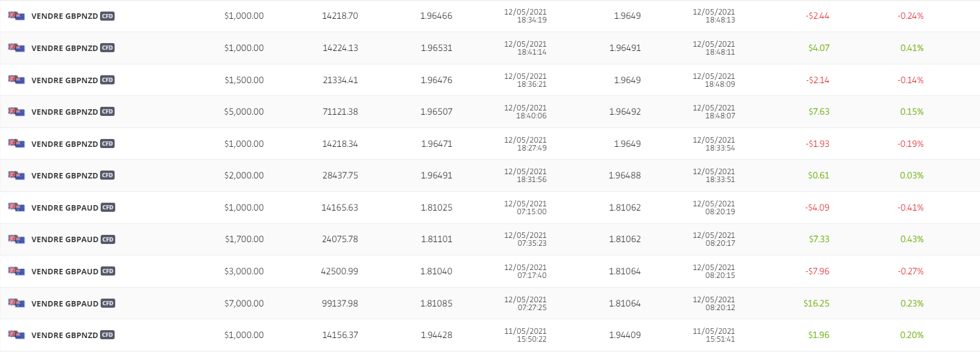Click flag icon of the $5,000 GBPNZD trade
980x352 pixels.
[x=16, y=112]
